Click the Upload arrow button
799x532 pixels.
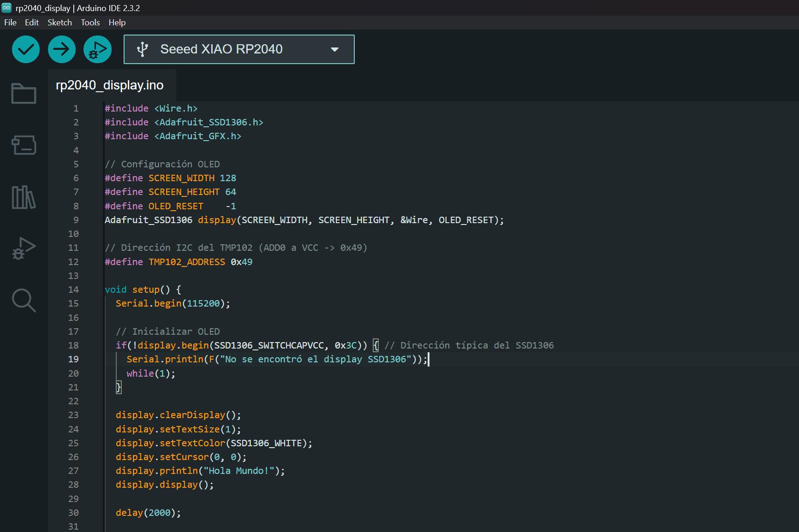coord(62,49)
